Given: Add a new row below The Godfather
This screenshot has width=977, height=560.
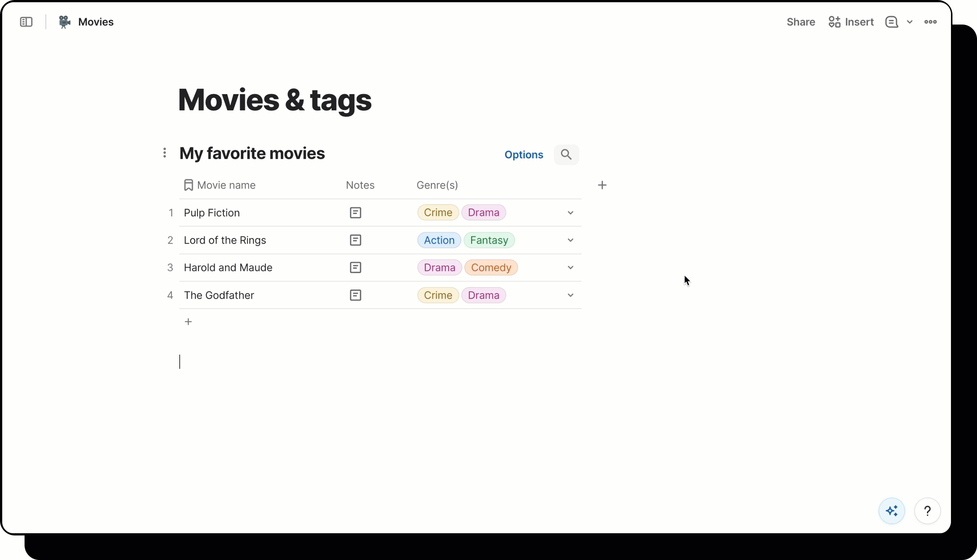Looking at the screenshot, I should point(188,322).
